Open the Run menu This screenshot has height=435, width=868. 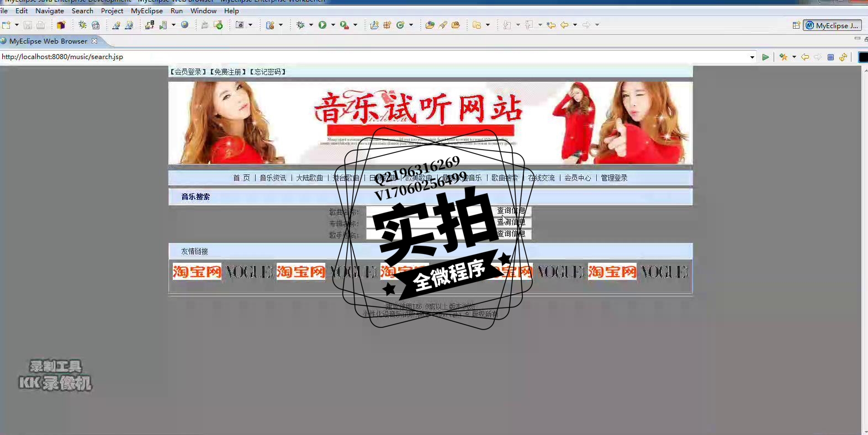pos(177,10)
